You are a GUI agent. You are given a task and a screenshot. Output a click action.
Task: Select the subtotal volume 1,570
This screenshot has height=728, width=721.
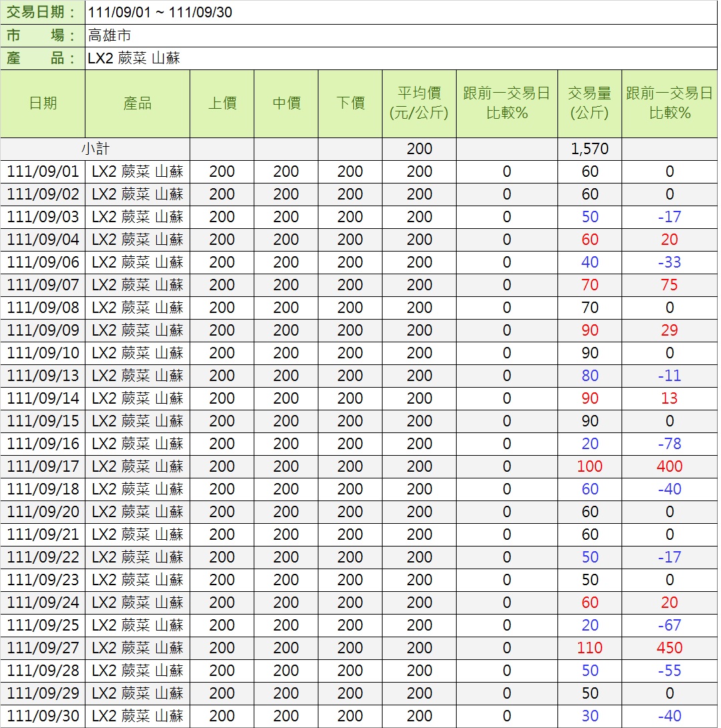click(589, 149)
